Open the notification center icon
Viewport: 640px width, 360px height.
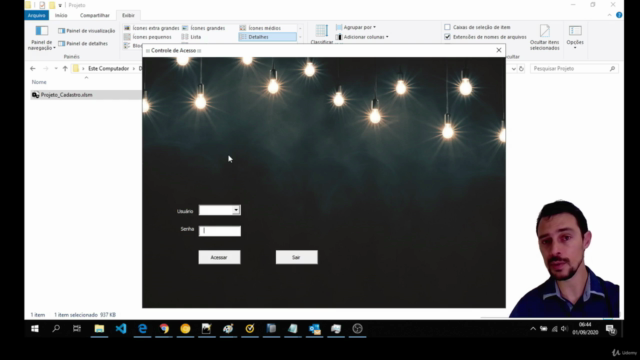point(611,329)
